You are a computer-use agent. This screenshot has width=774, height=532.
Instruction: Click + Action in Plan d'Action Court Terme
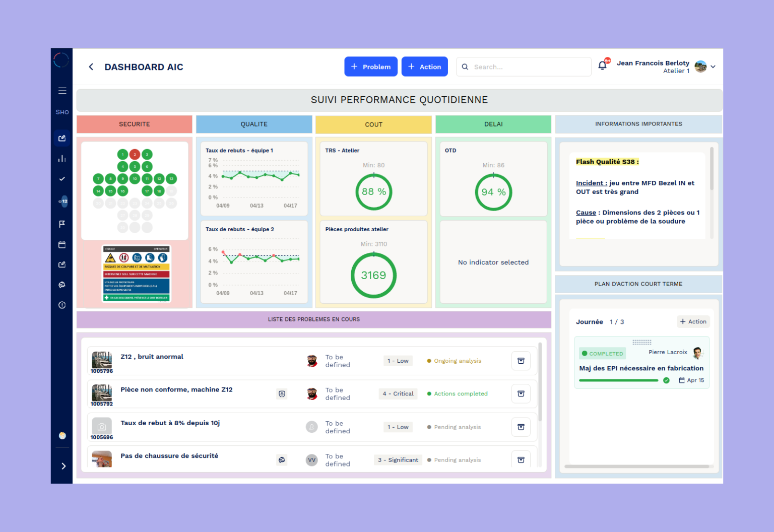(x=693, y=321)
